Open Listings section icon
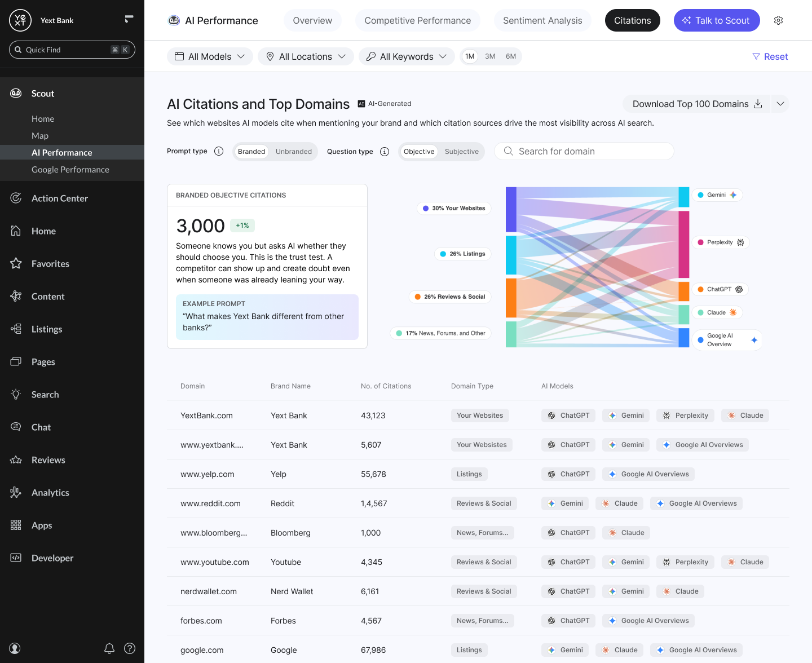This screenshot has width=812, height=663. pyautogui.click(x=16, y=329)
